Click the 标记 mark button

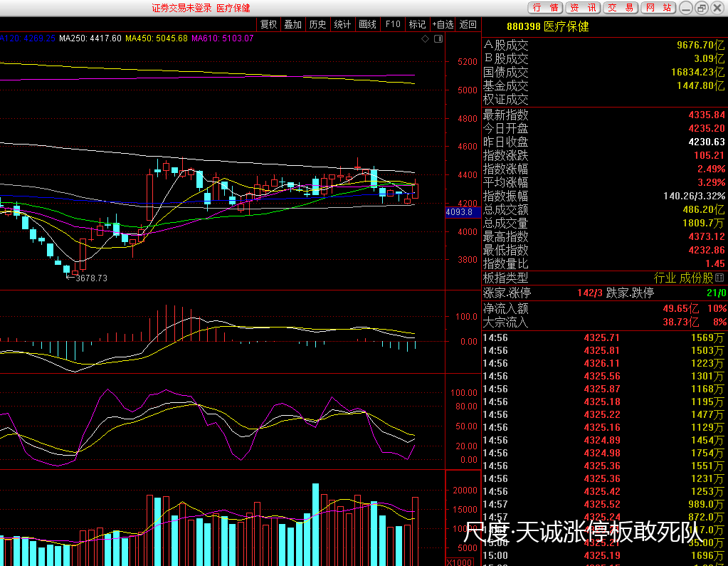coord(417,24)
